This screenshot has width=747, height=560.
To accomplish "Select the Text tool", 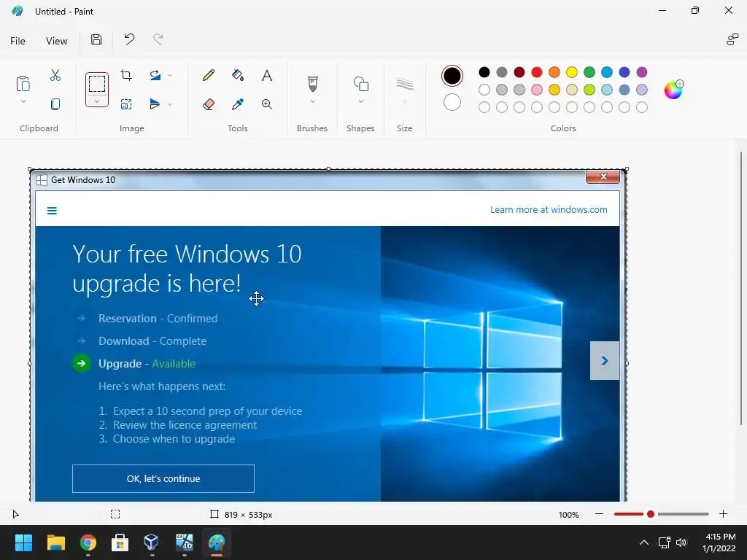I will pyautogui.click(x=267, y=75).
